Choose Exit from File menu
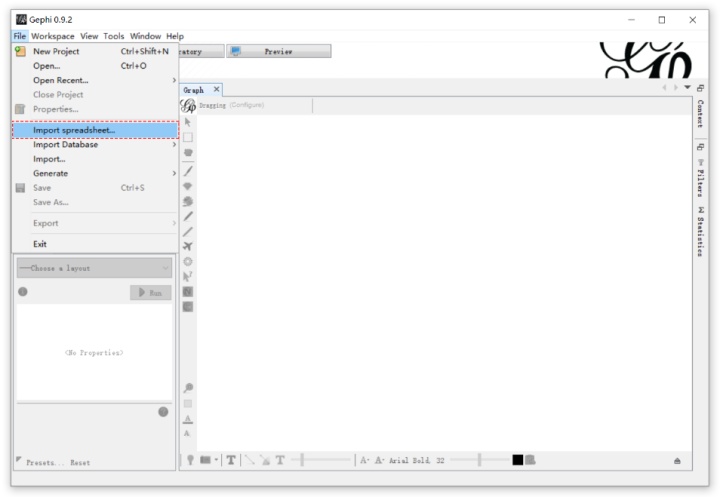Screen dimensions: 720x497 pyautogui.click(x=95, y=244)
